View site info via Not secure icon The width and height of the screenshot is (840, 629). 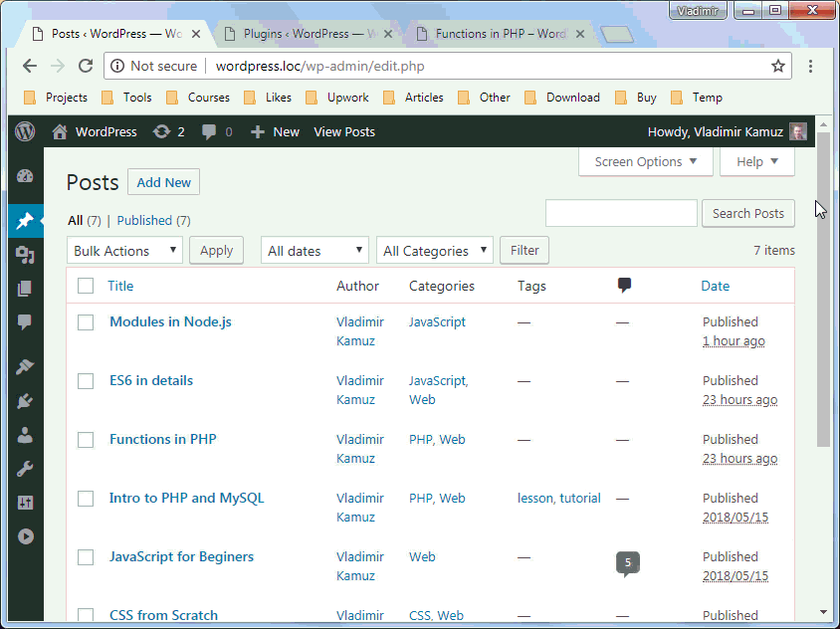click(117, 66)
